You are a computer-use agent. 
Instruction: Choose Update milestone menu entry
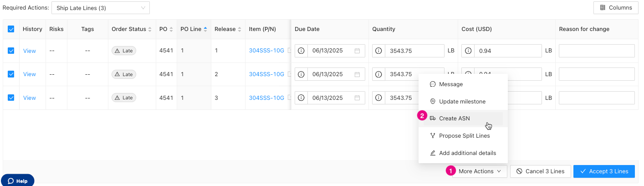(463, 101)
